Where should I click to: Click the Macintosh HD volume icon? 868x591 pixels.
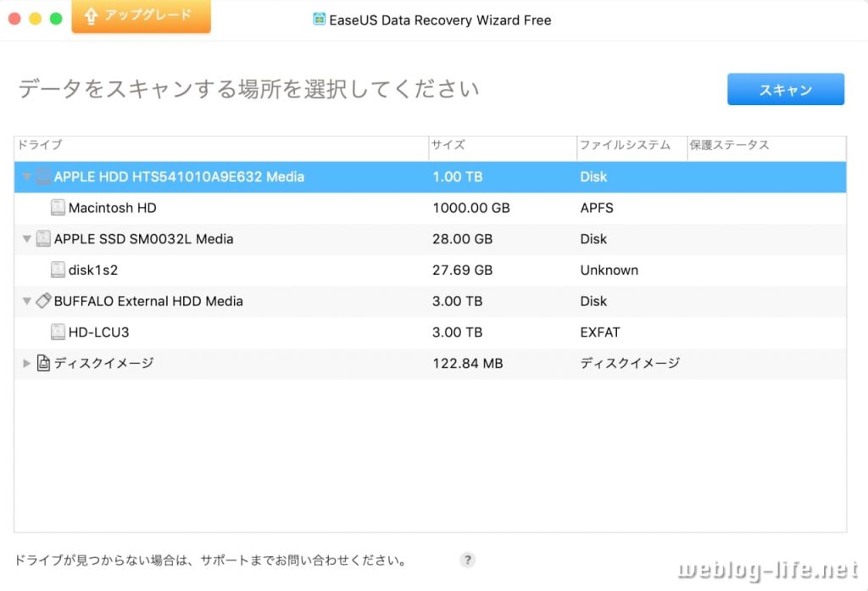pos(58,208)
